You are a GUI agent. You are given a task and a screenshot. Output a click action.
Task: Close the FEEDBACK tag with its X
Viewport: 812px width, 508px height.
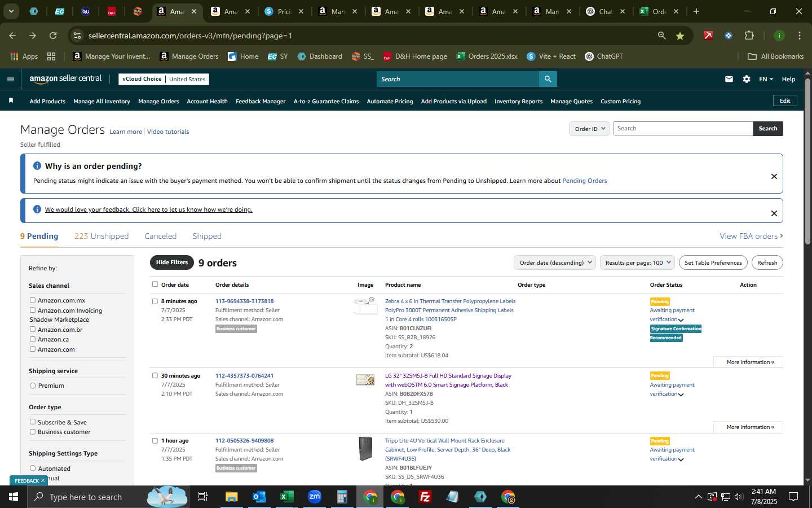[x=42, y=480]
